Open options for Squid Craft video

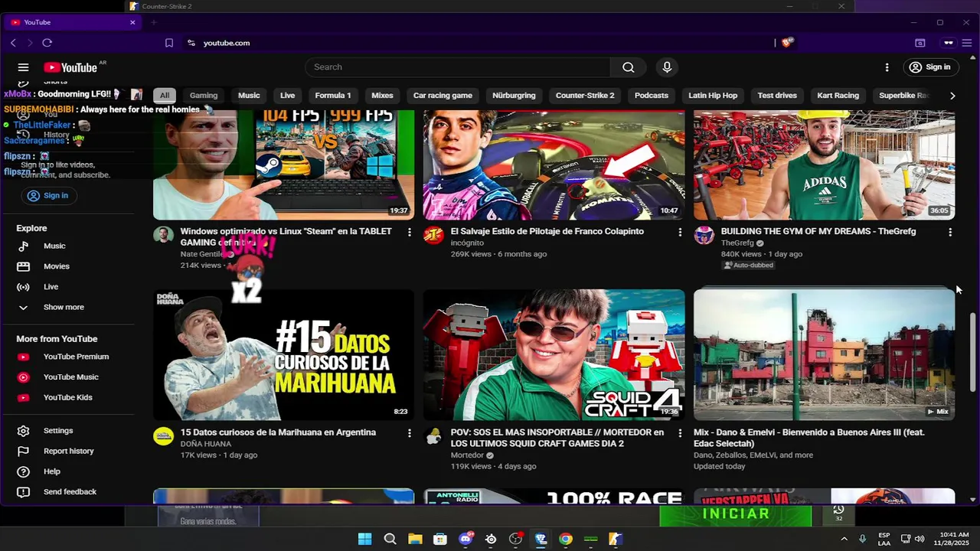coord(680,433)
